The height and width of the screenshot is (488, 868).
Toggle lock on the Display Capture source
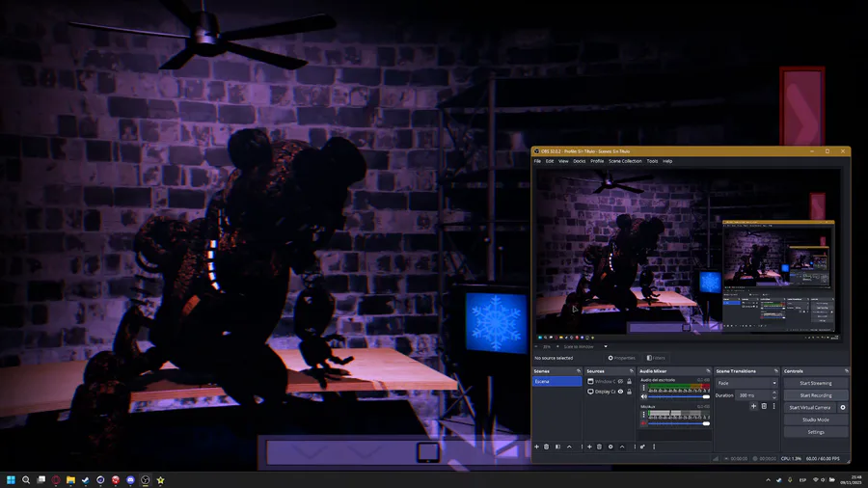(630, 392)
